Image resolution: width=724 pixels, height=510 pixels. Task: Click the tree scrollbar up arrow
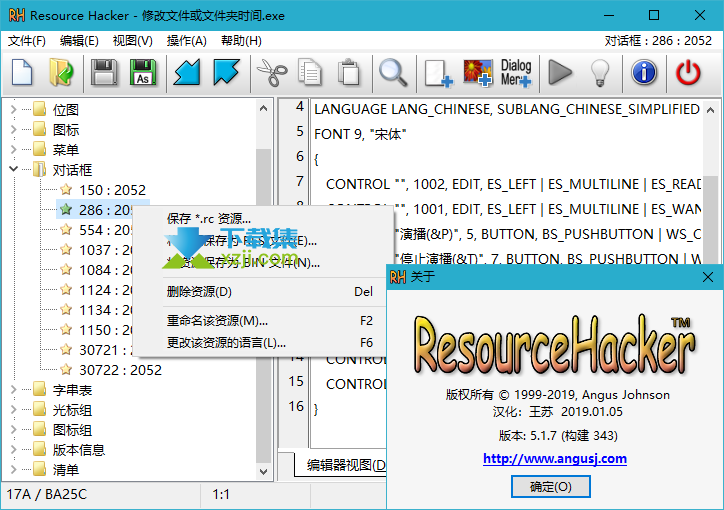click(263, 108)
